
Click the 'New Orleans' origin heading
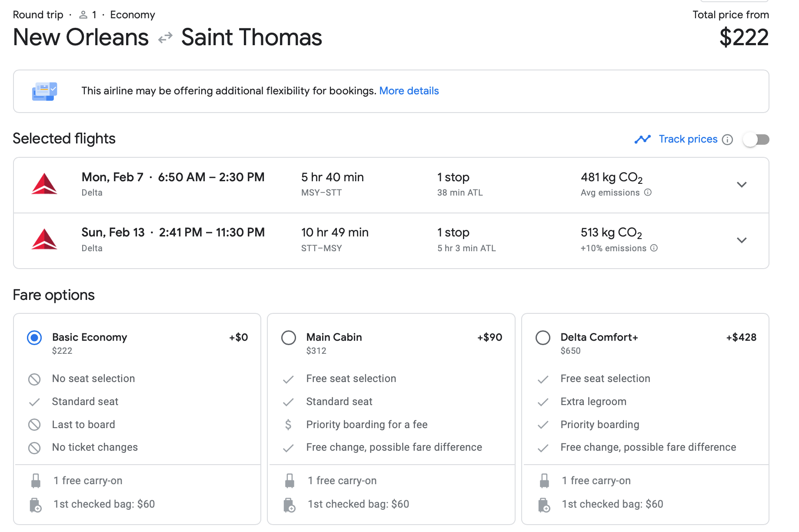(x=81, y=37)
